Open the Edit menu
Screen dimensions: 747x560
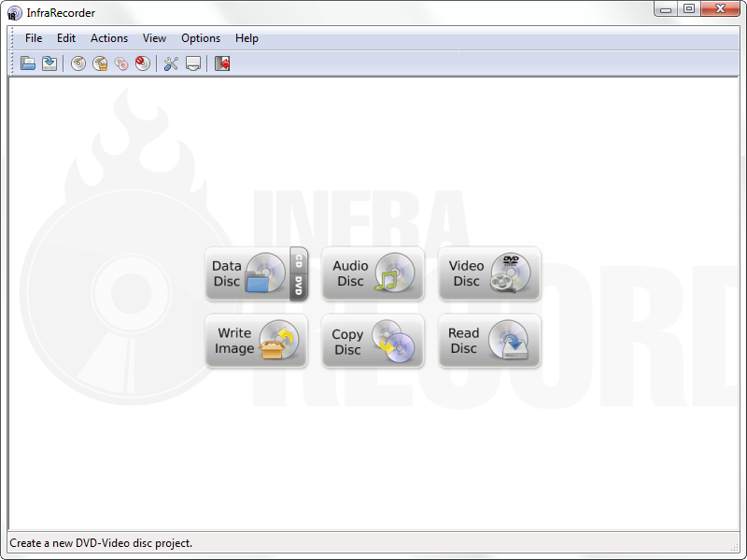66,38
